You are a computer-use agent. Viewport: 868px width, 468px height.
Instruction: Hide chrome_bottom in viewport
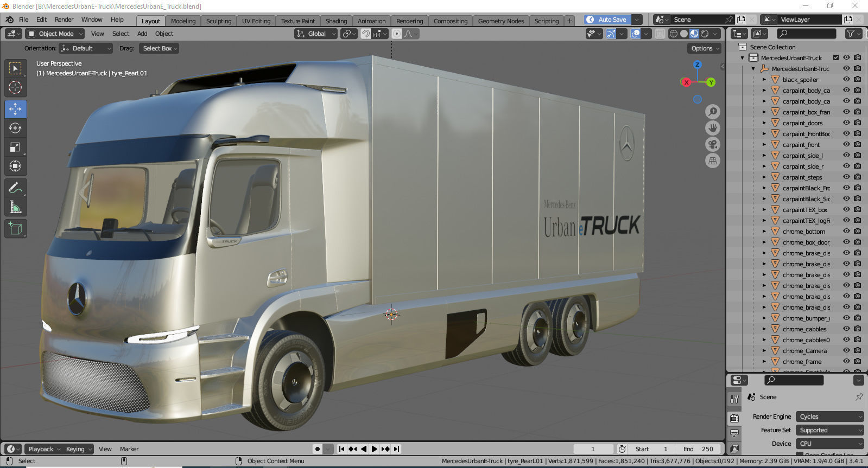coord(846,231)
